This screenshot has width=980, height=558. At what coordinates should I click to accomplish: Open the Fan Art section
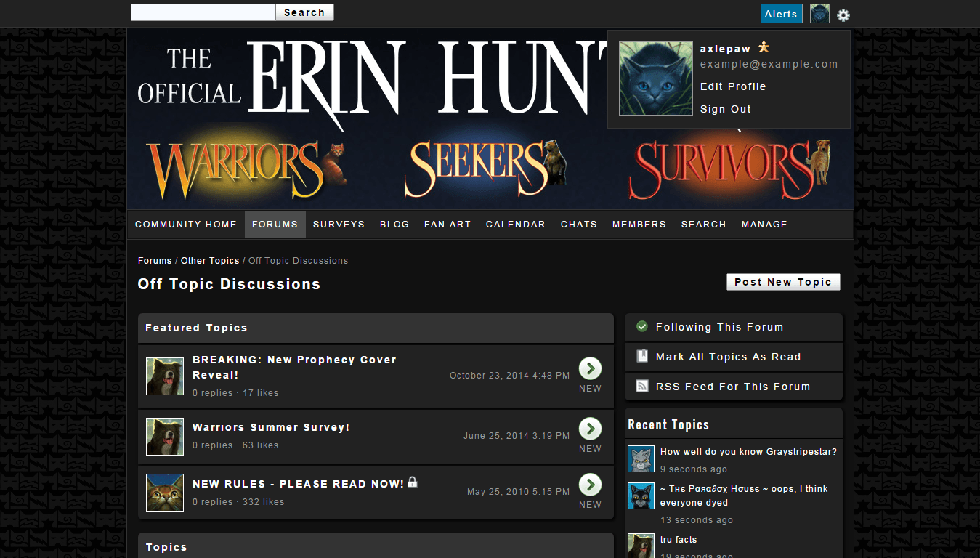(x=448, y=225)
